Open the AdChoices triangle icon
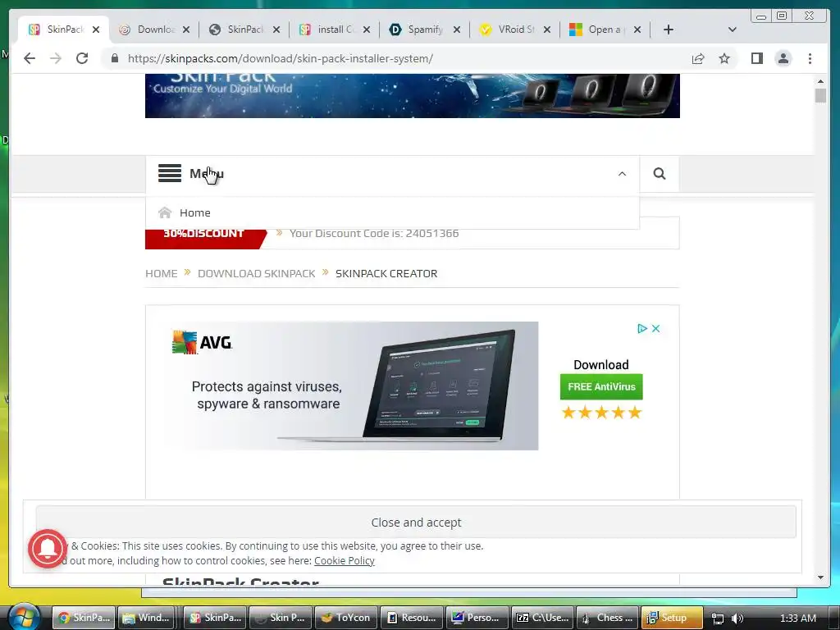Image resolution: width=840 pixels, height=630 pixels. click(641, 328)
